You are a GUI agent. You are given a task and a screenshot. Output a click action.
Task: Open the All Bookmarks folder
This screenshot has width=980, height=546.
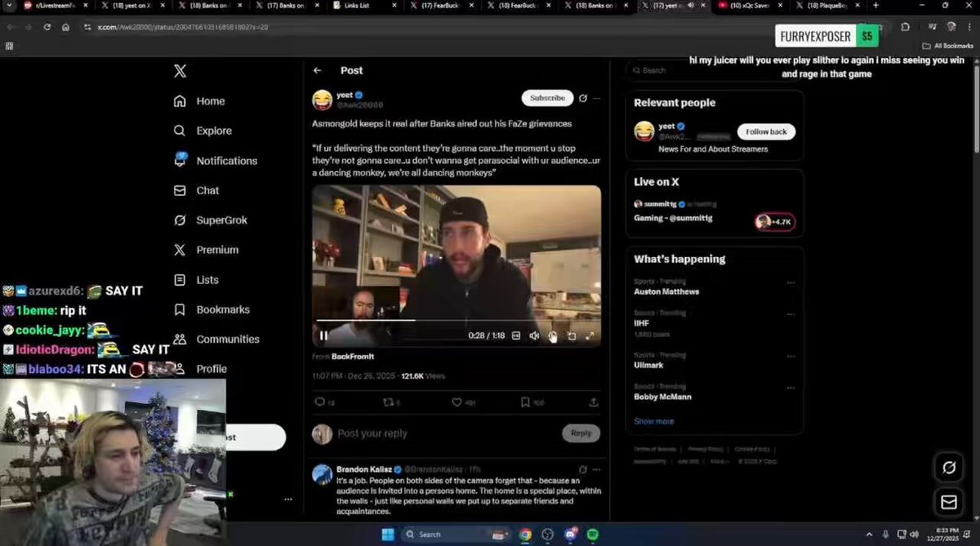(947, 46)
